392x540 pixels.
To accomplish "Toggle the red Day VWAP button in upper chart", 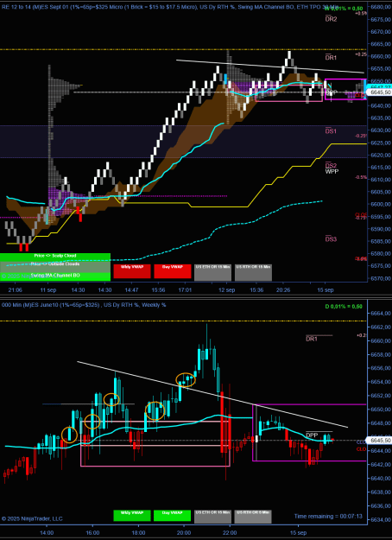I will [x=173, y=271].
